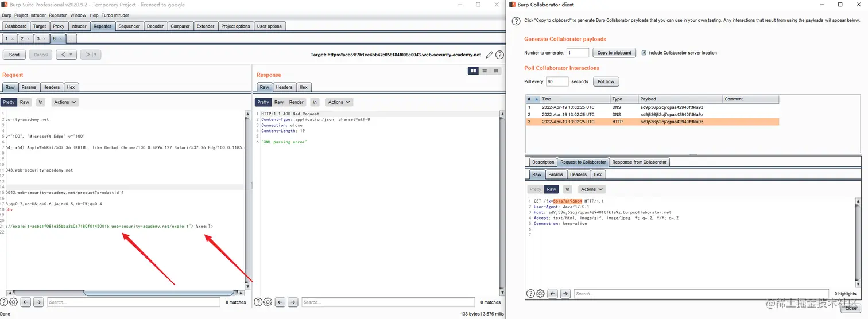Open Response search help question icon

(258, 302)
